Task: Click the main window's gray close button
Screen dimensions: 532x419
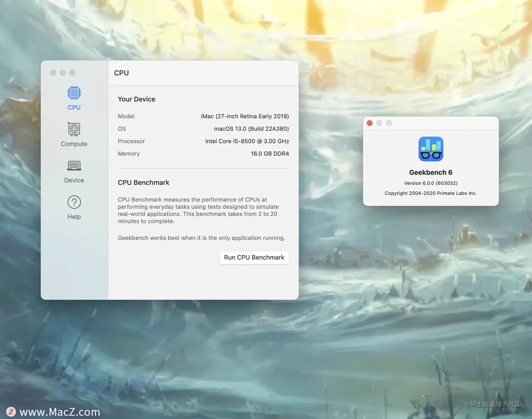Action: point(53,73)
